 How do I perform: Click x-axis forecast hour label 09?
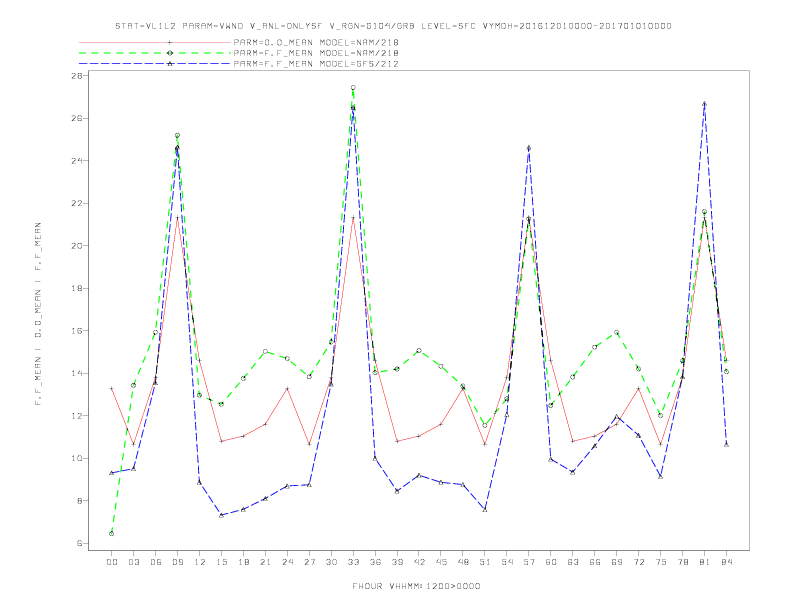(x=177, y=562)
